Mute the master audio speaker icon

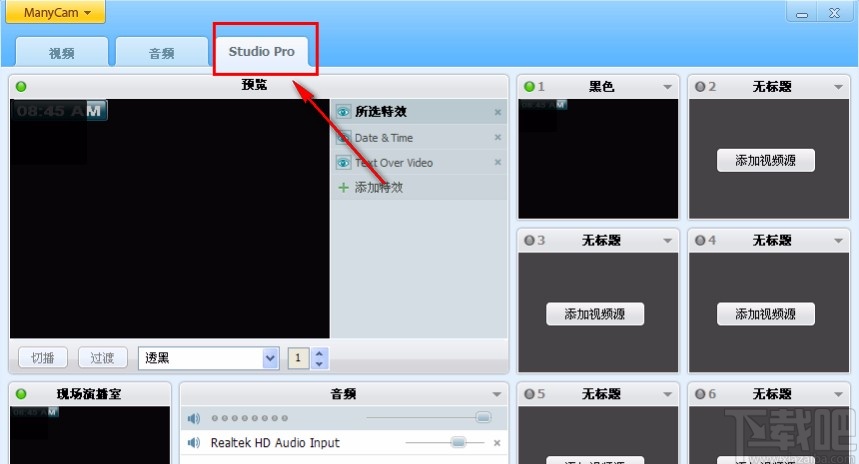pyautogui.click(x=193, y=419)
